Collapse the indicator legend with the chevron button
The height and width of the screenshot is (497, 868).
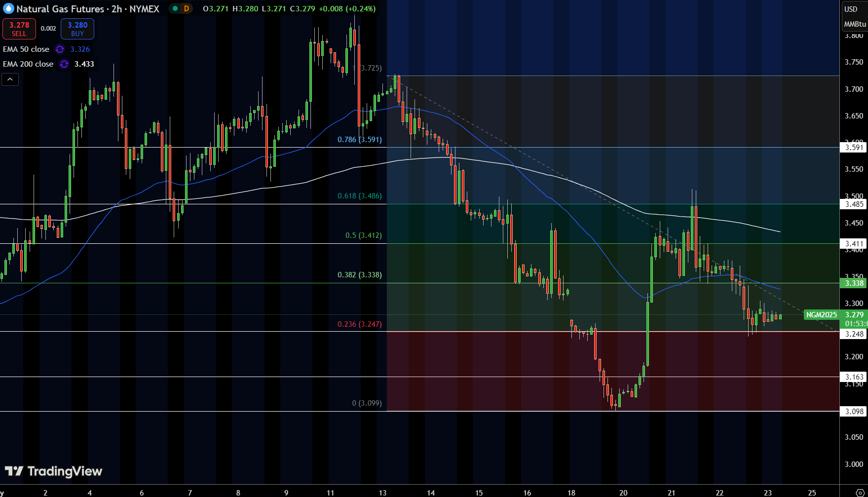(x=10, y=79)
